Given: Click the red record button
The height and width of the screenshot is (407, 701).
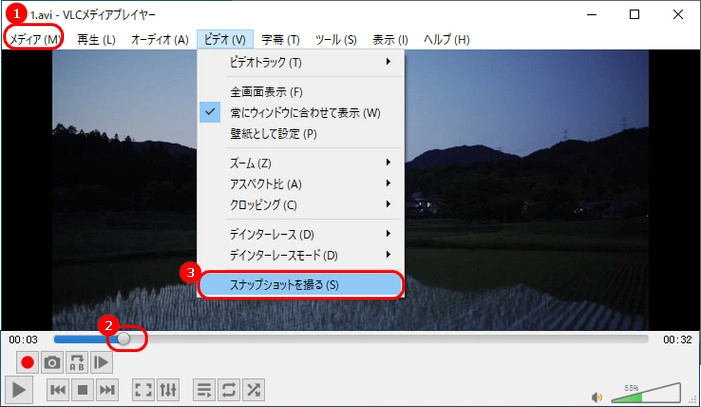Looking at the screenshot, I should click(x=27, y=362).
